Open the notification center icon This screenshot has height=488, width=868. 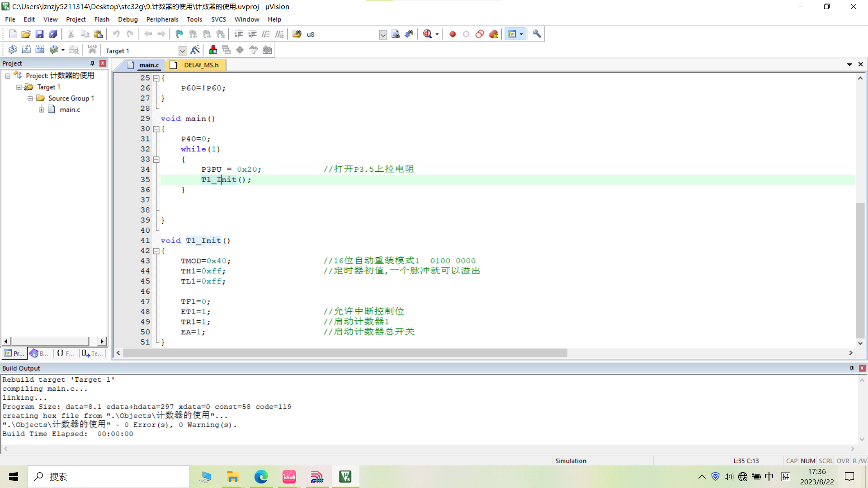(849, 477)
